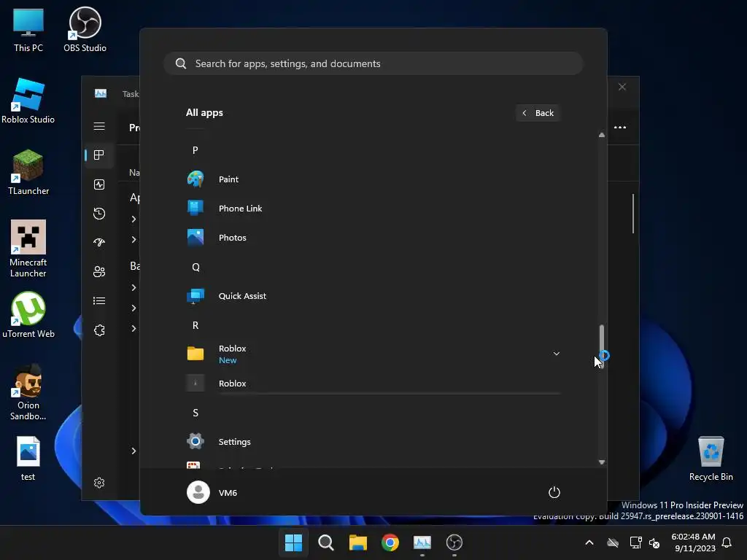Click the All apps scrollbar thumb
This screenshot has width=747, height=560.
[602, 346]
